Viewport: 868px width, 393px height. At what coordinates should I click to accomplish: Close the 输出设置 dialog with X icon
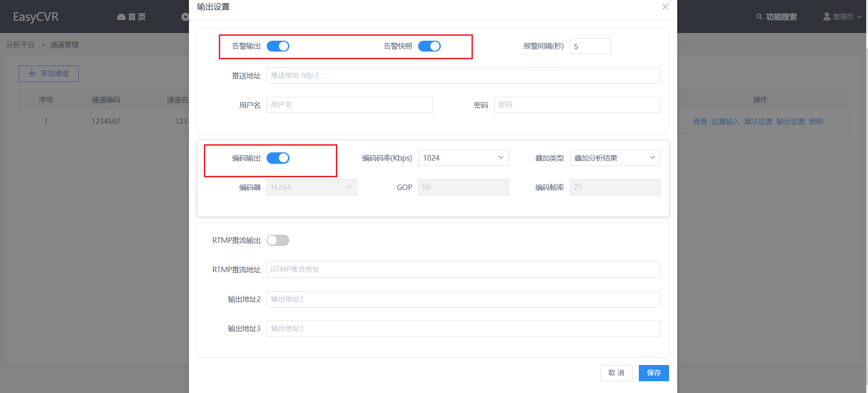coord(665,7)
